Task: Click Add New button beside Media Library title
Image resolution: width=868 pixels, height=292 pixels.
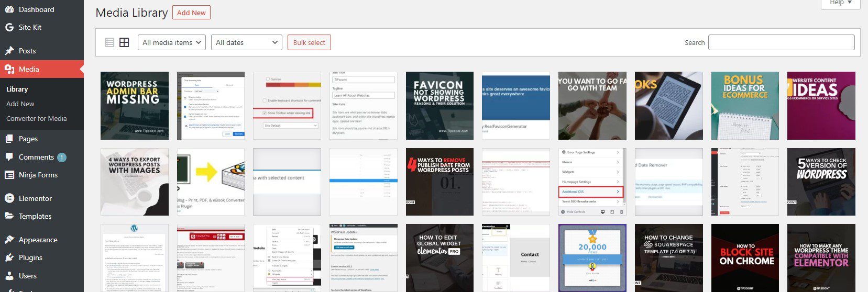Action: click(191, 13)
